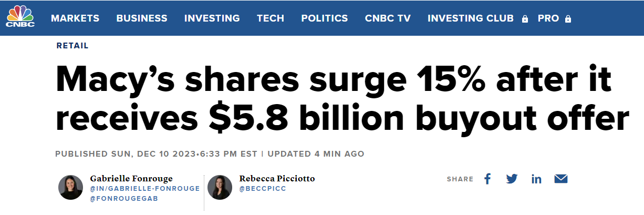Screen dimensions: 644x215
Task: Click Rebecca Picciotto's profile photo
Action: point(220,188)
